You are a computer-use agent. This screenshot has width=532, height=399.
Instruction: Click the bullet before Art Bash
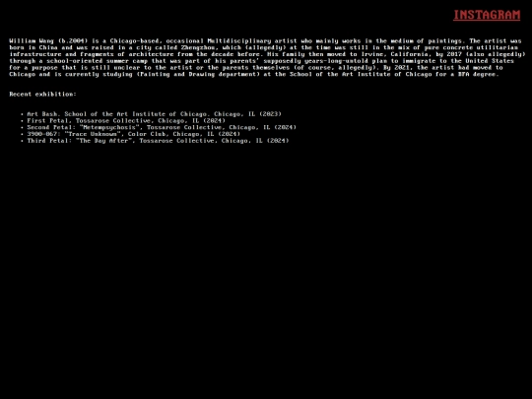pos(22,114)
